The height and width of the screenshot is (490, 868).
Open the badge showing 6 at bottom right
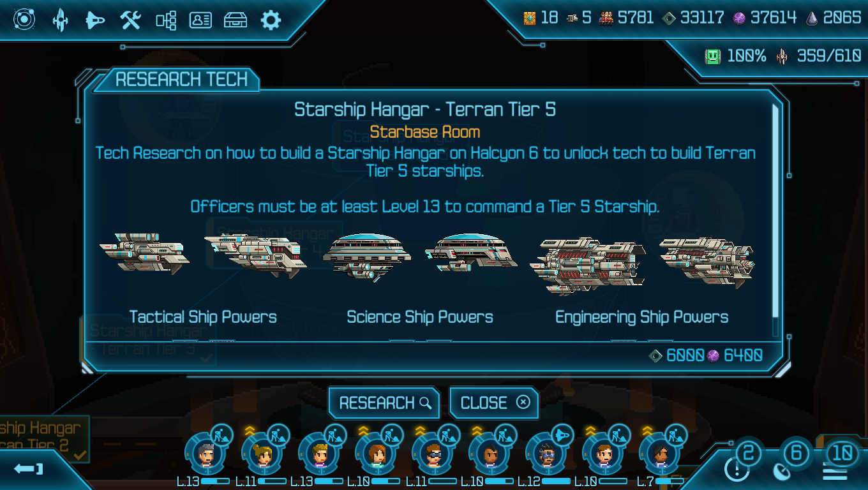tap(796, 454)
